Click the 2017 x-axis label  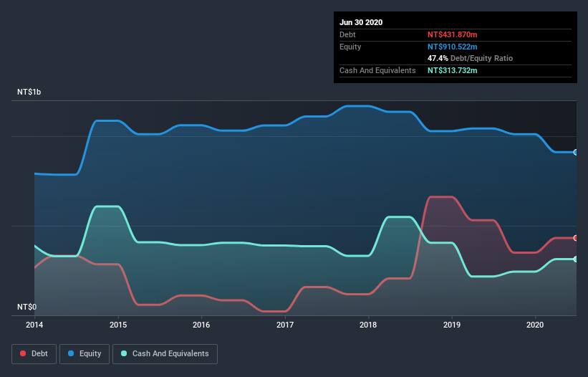(285, 325)
